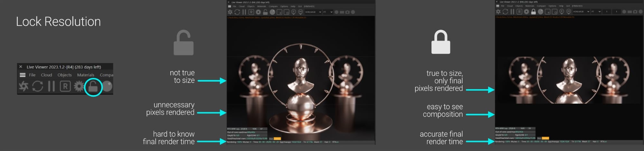Image resolution: width=644 pixels, height=151 pixels.
Task: Open Compare menu in middle unlocked Live Viewer
Action: [273, 6]
